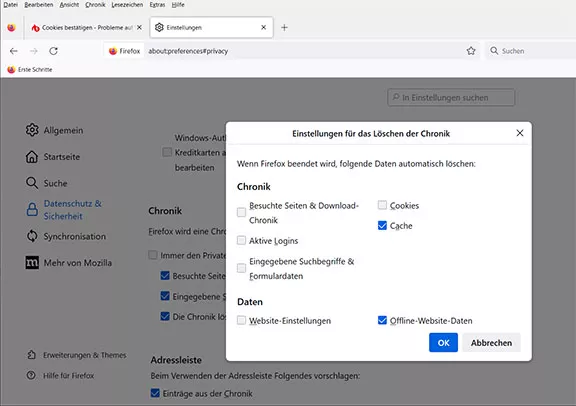
Task: Enable the Aktive Logins checkbox
Action: (x=241, y=240)
